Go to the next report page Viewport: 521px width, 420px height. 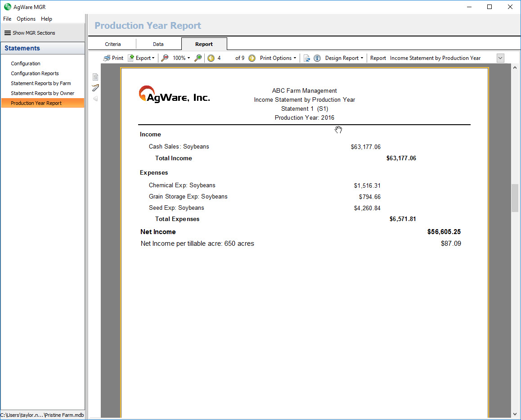point(252,58)
